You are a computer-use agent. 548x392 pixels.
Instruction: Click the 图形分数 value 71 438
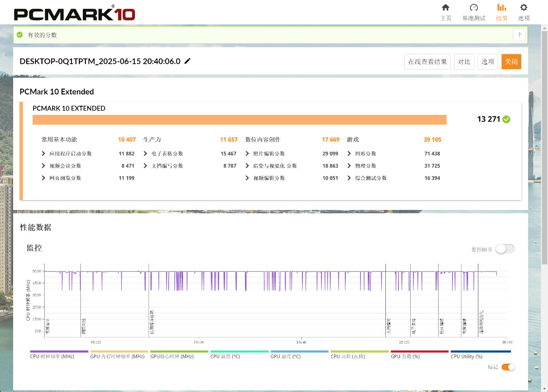click(432, 153)
